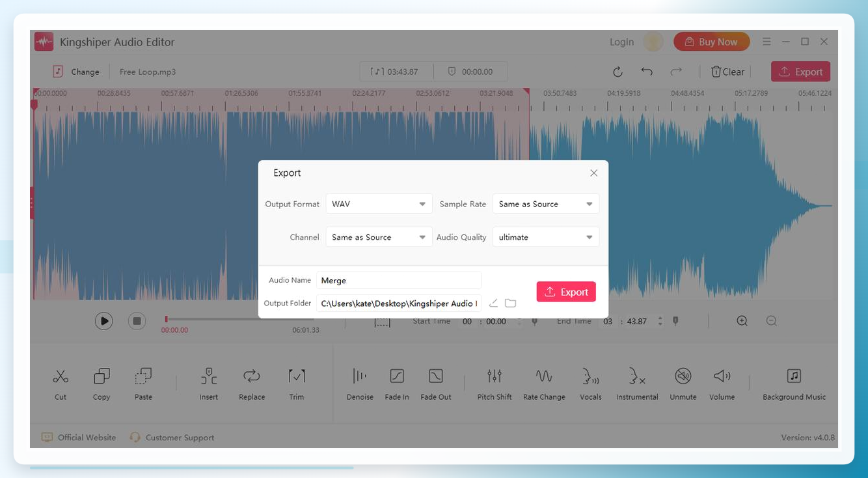The image size is (868, 478).
Task: Click the Buy Now button
Action: [x=711, y=42]
